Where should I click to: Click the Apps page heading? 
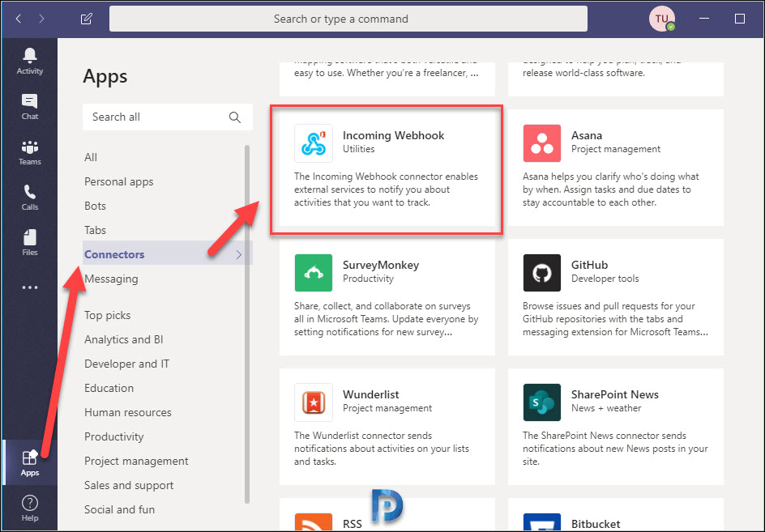pos(105,77)
